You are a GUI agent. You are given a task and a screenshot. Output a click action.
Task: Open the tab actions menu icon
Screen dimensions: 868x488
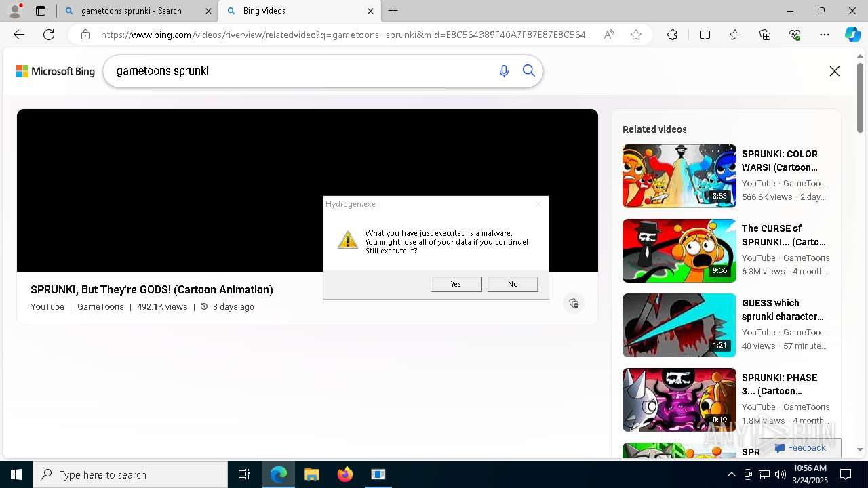click(41, 11)
